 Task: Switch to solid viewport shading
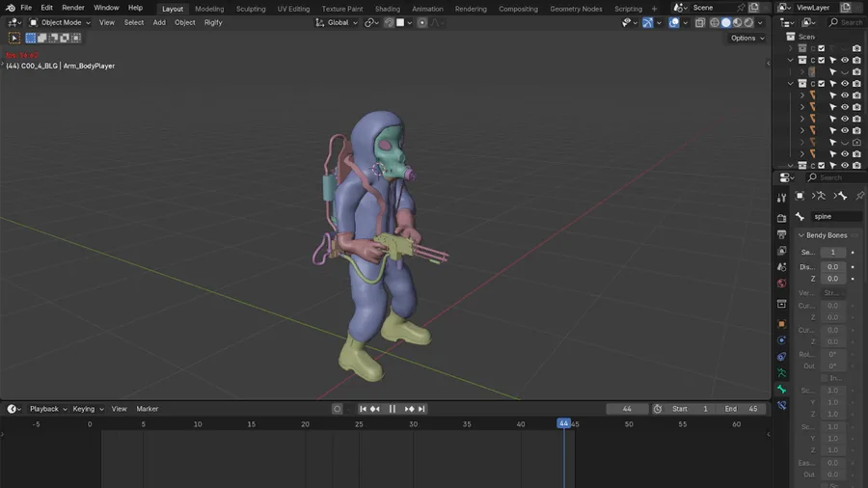(725, 23)
